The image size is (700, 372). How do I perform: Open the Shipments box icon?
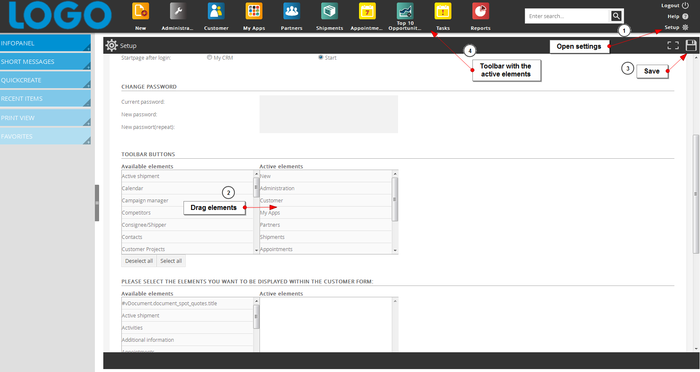[x=329, y=12]
